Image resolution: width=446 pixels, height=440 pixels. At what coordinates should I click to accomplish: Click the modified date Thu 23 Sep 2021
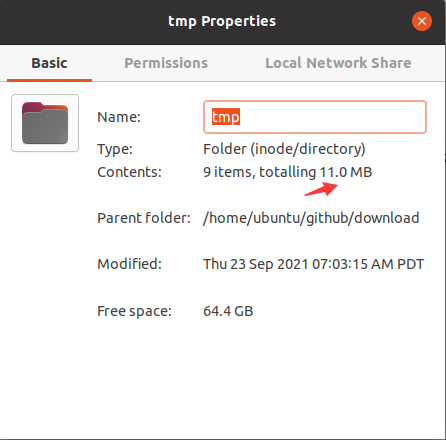coord(256,264)
